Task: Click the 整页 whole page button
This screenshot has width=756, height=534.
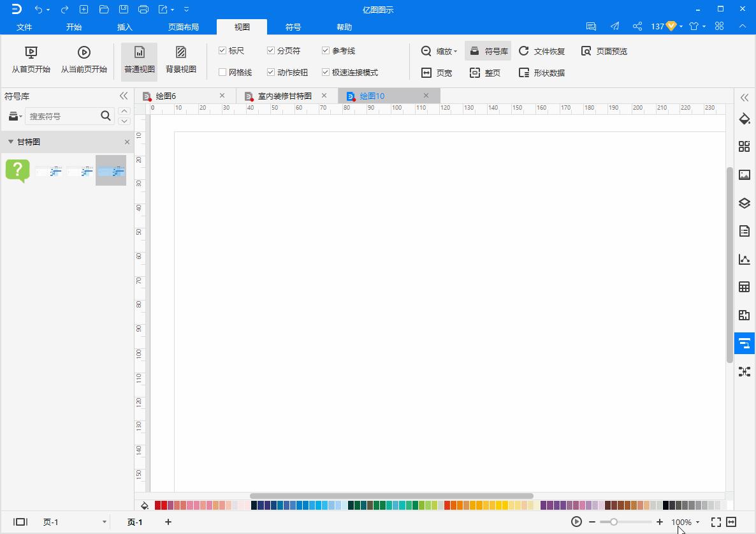Action: [485, 73]
